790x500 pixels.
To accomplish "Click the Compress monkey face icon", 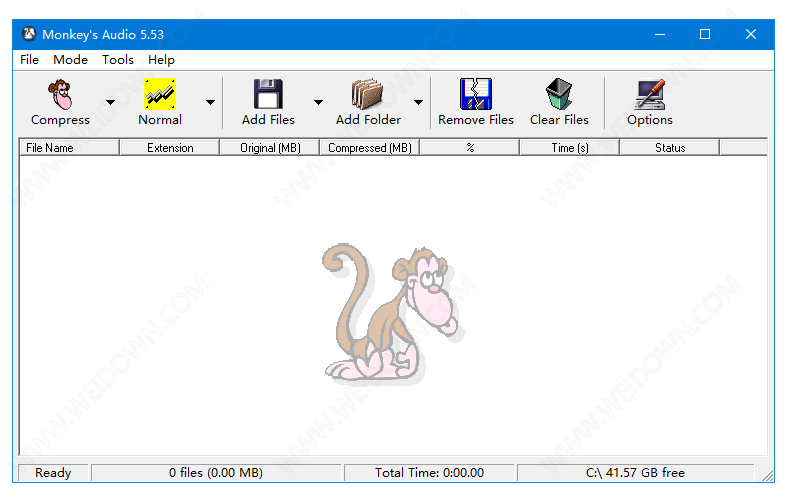I will pyautogui.click(x=61, y=94).
